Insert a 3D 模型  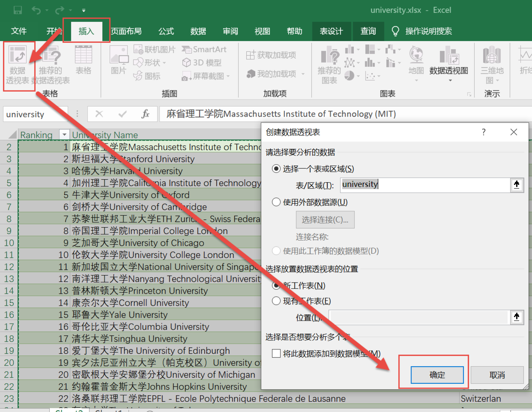coord(202,63)
